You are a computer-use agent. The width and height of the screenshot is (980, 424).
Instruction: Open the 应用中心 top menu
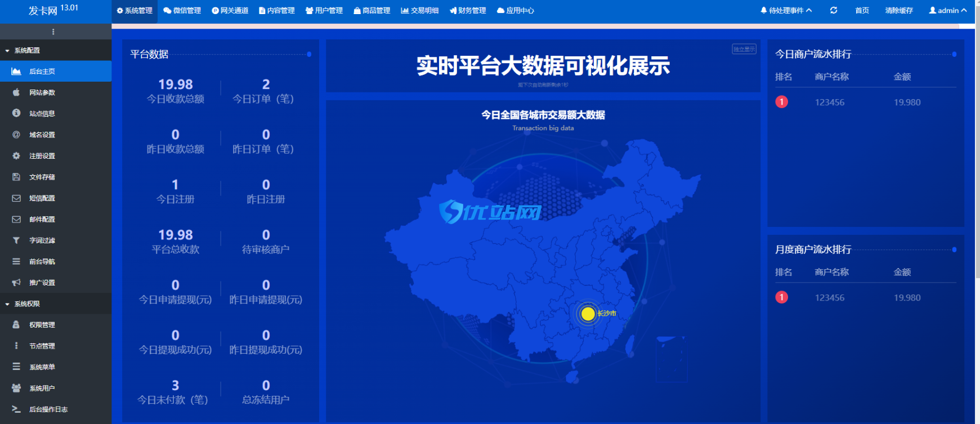516,10
